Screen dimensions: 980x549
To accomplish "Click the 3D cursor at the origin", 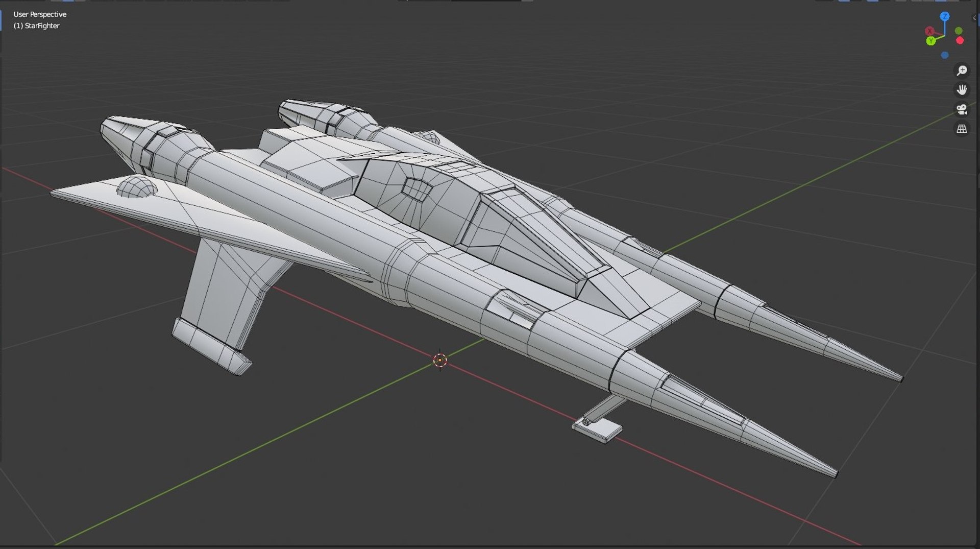I will pos(440,361).
